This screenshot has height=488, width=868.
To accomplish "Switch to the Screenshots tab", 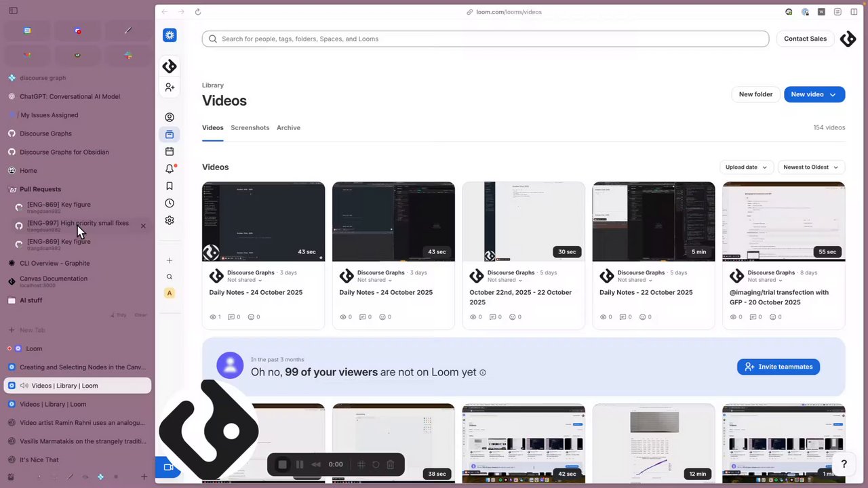I will (250, 127).
